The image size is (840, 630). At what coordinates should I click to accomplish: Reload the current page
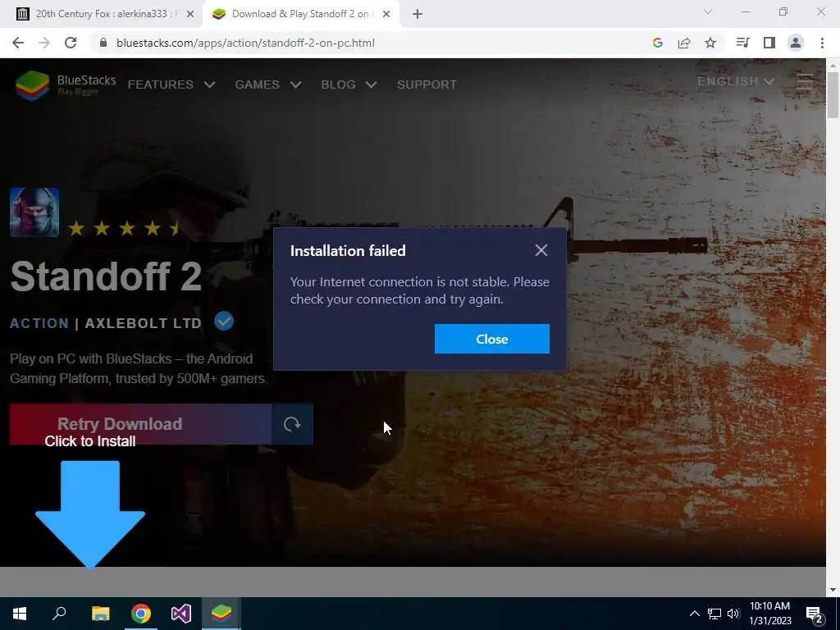tap(71, 43)
